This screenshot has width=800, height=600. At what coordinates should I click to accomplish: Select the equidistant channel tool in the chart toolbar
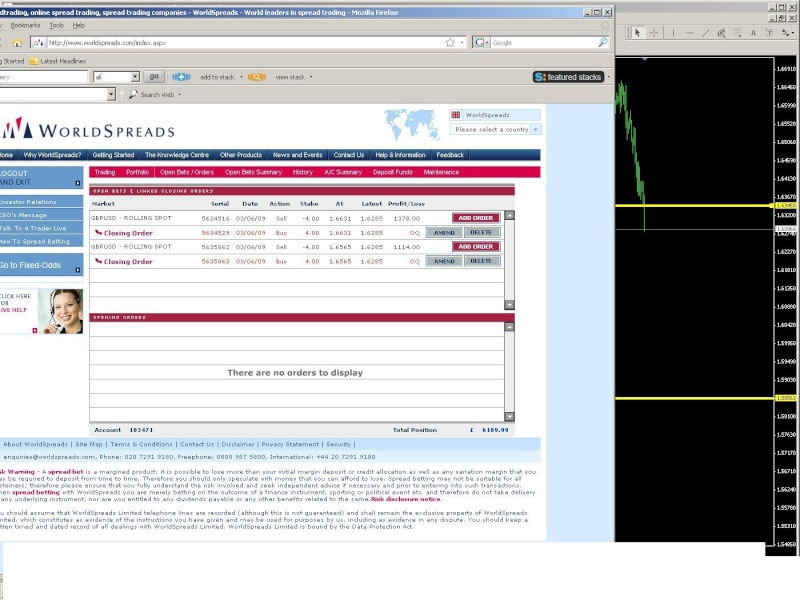(721, 33)
